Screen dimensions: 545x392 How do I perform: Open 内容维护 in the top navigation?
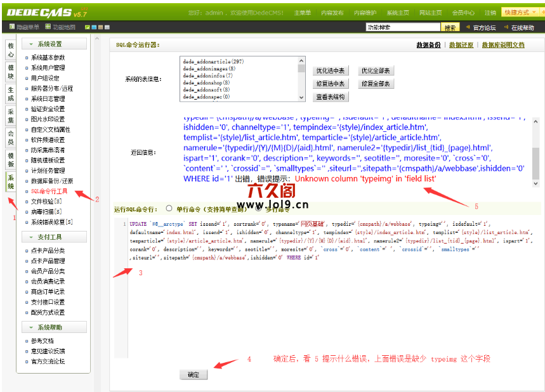[365, 13]
